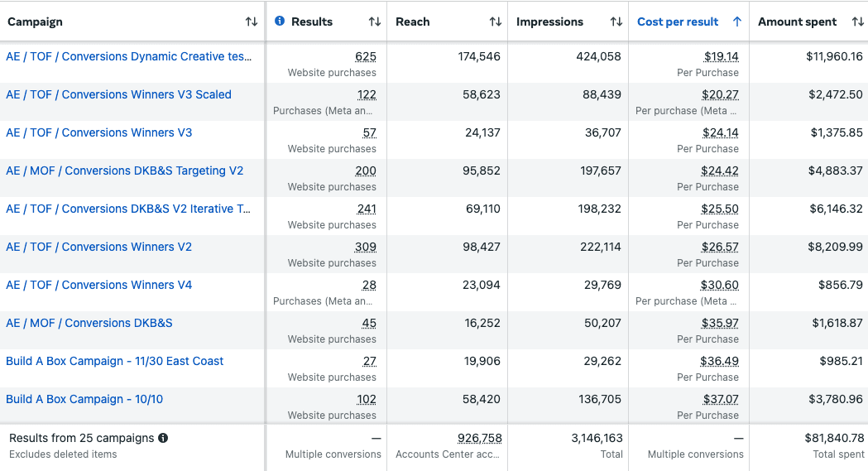The image size is (868, 471).
Task: Click info icon beside Results from 25 campaigns
Action: [163, 438]
